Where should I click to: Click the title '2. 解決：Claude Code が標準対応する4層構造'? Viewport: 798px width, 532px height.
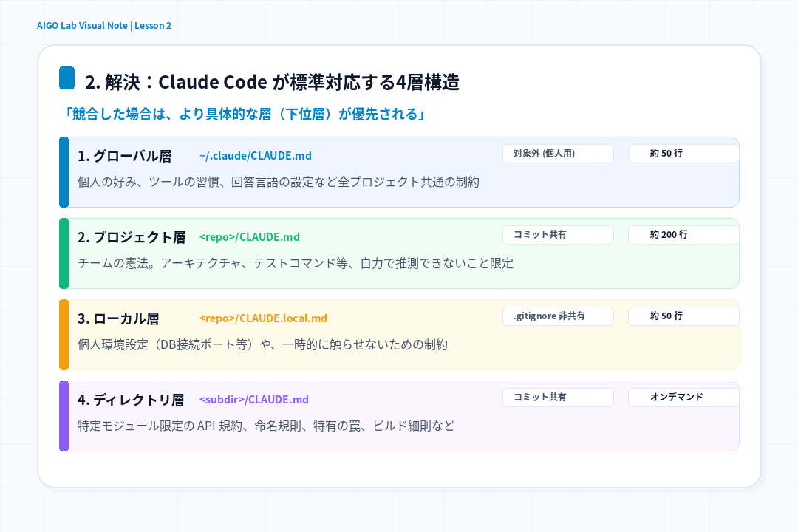[x=272, y=82]
